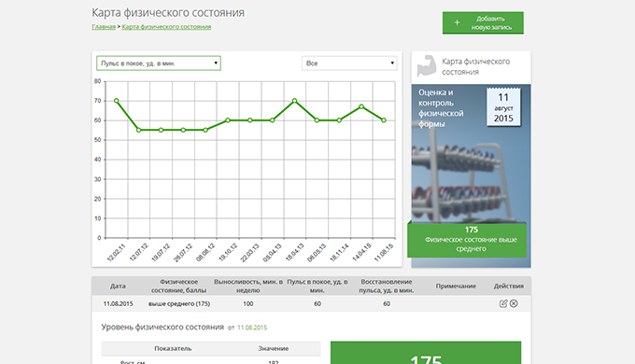Click the chart point at 26.07.12
635x364 pixels.
[183, 130]
